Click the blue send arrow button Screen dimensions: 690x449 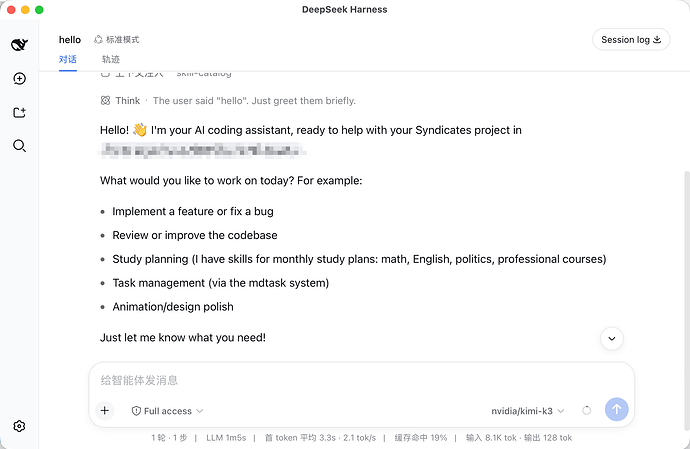(x=617, y=409)
